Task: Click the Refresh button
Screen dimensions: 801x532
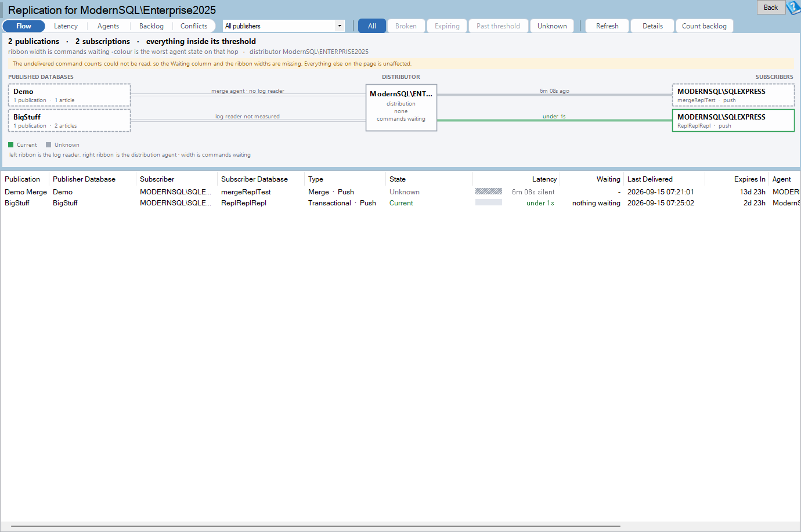Action: point(607,26)
